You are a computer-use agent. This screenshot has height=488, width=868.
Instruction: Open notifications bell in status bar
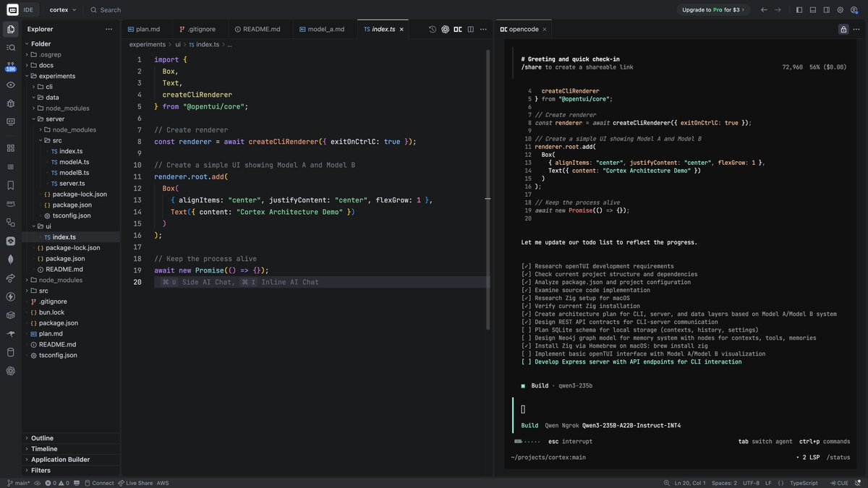click(x=859, y=483)
